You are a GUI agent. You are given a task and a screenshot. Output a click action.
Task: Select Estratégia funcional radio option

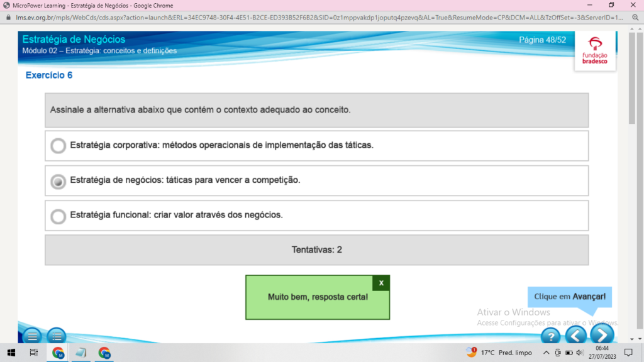click(58, 216)
